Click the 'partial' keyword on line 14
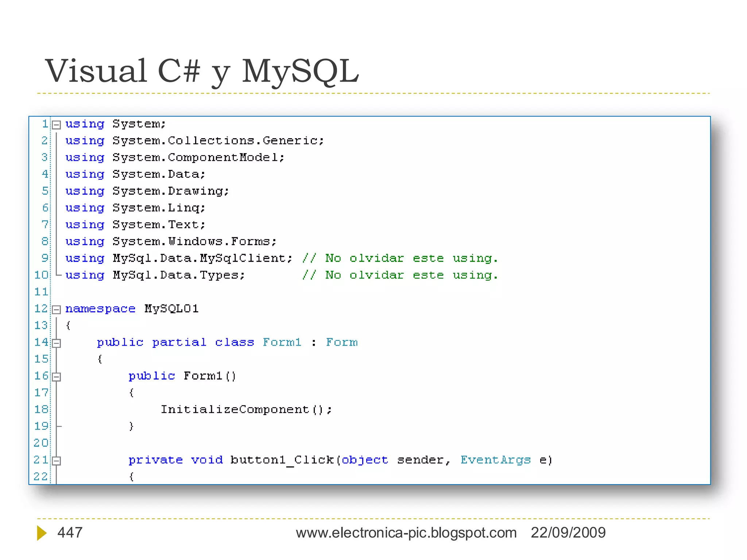Viewport: 747px width, 560px height. click(179, 343)
